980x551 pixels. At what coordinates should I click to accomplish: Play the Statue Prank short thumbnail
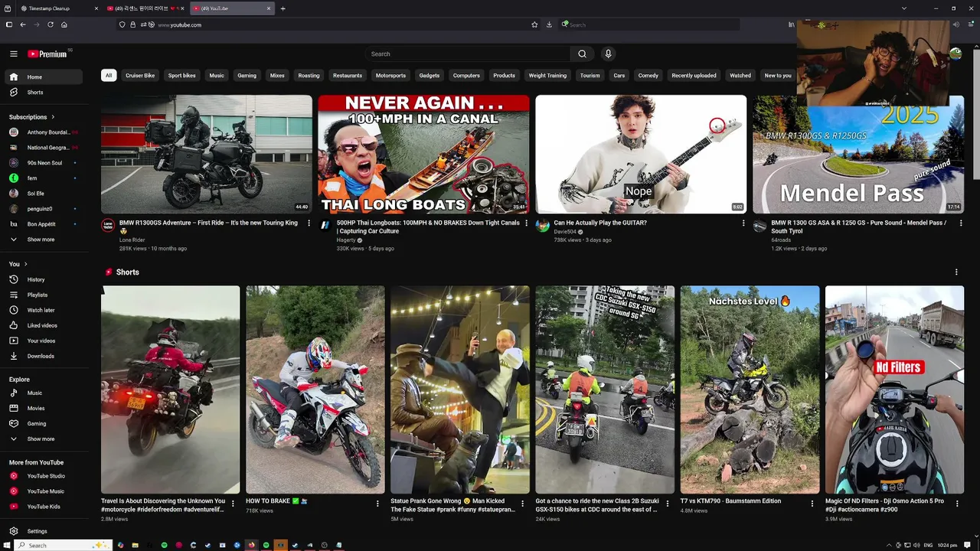tap(460, 390)
